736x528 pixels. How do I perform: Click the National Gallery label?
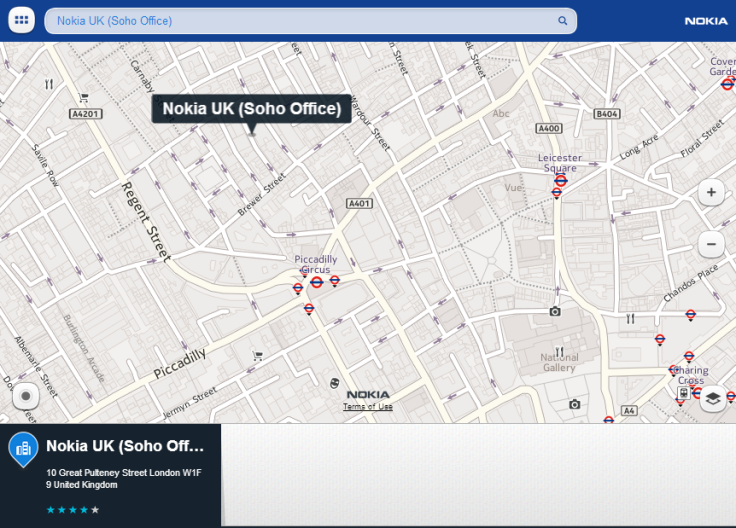click(x=559, y=362)
